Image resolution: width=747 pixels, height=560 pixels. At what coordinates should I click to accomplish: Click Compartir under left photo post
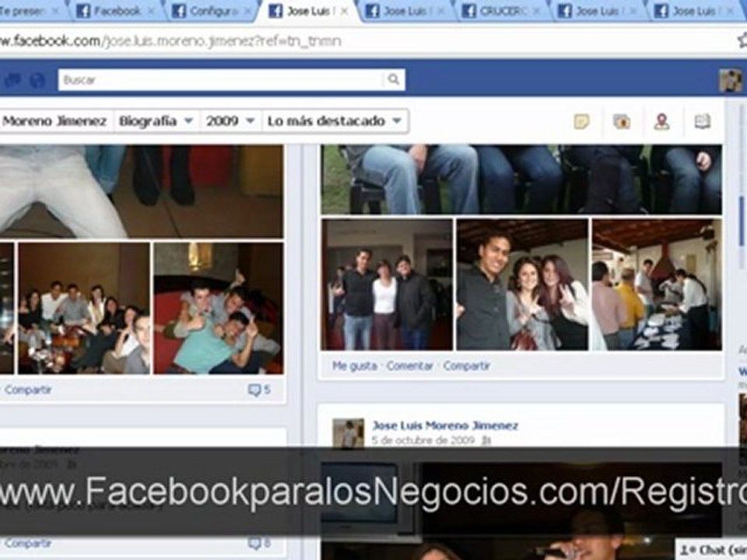(28, 390)
